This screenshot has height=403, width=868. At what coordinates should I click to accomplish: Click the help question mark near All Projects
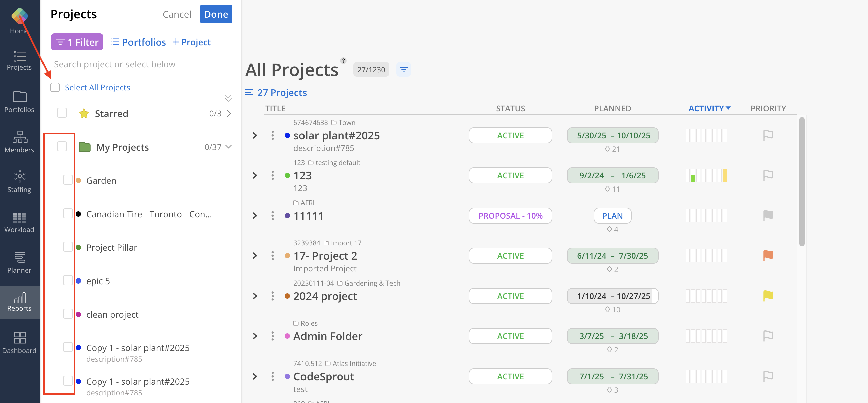343,61
